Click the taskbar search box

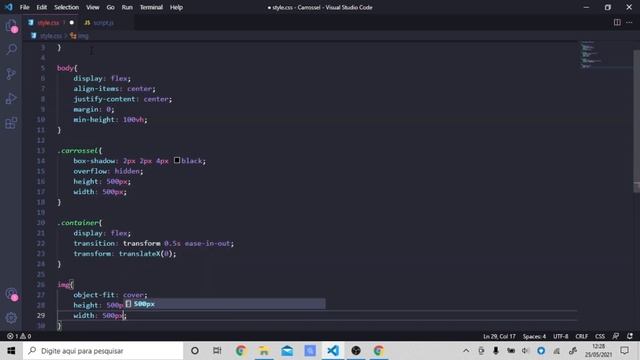point(103,351)
